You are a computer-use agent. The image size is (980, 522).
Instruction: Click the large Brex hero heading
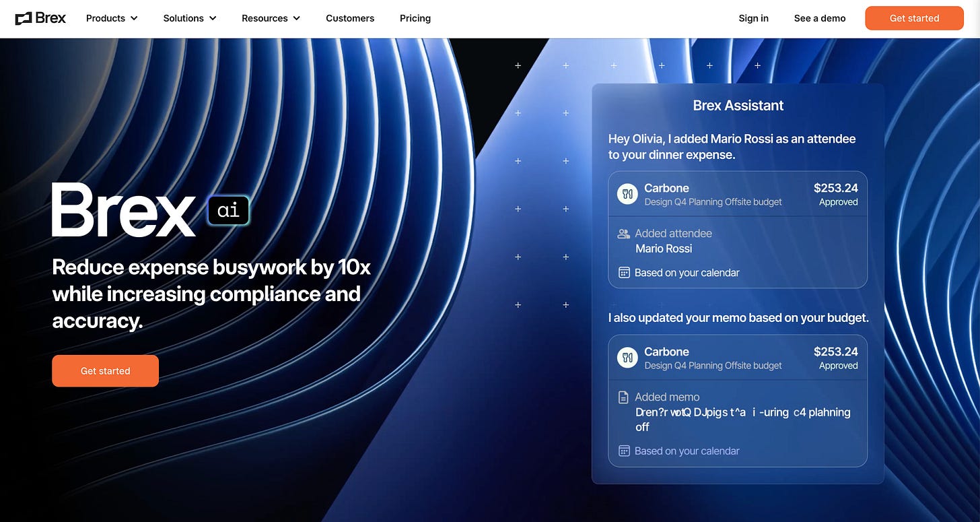(124, 209)
